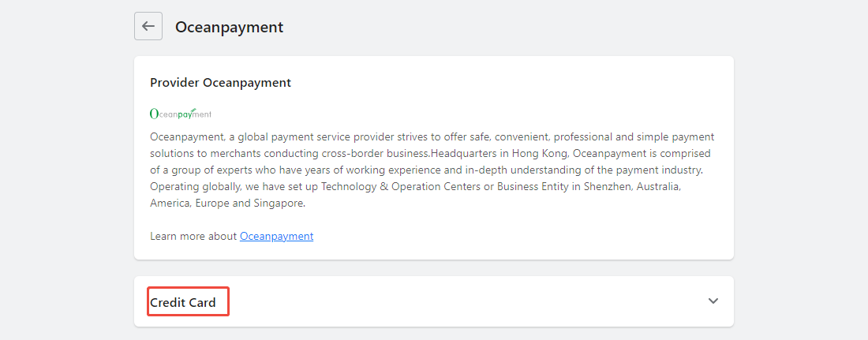This screenshot has height=340, width=868.
Task: Click the "Shenzhen, Australia" text in the description
Action: pos(634,187)
